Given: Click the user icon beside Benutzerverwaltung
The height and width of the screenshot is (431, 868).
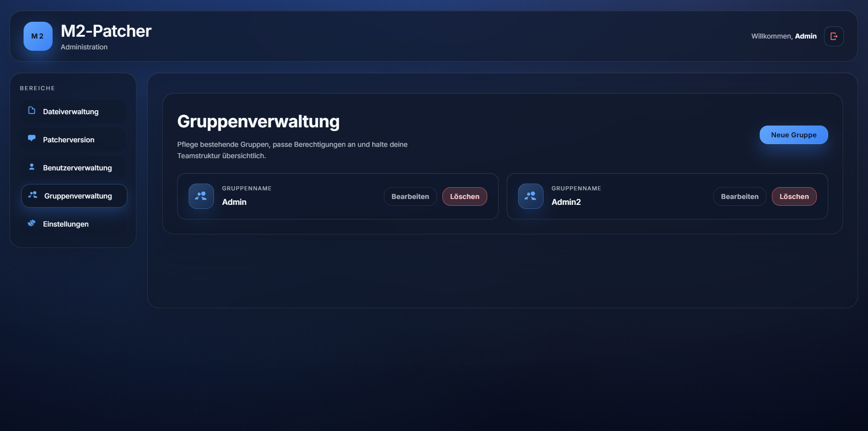Looking at the screenshot, I should 32,167.
